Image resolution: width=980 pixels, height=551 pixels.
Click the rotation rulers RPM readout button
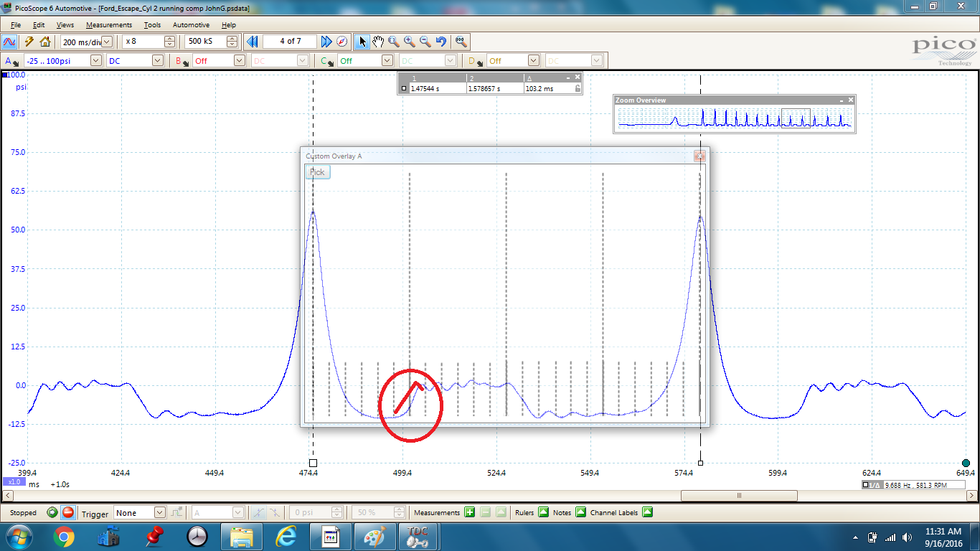pos(915,485)
